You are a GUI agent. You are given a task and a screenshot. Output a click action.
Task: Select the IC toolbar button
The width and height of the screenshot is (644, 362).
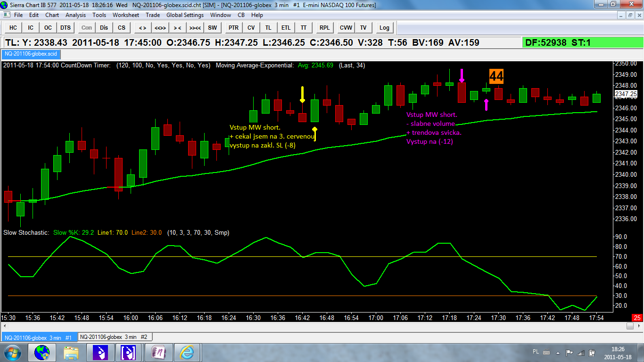click(x=31, y=28)
